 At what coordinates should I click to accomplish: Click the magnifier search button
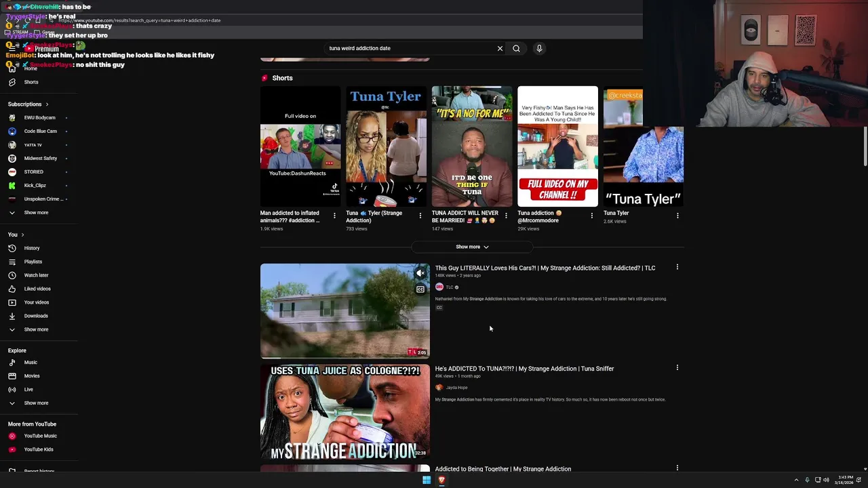(x=516, y=49)
